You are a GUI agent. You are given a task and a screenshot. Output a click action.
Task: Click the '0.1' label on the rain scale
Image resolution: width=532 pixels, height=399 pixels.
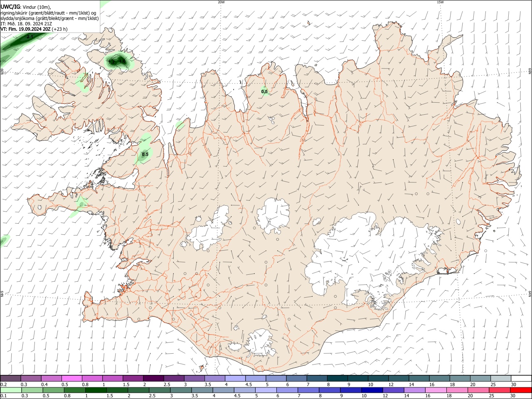[x=3, y=396]
